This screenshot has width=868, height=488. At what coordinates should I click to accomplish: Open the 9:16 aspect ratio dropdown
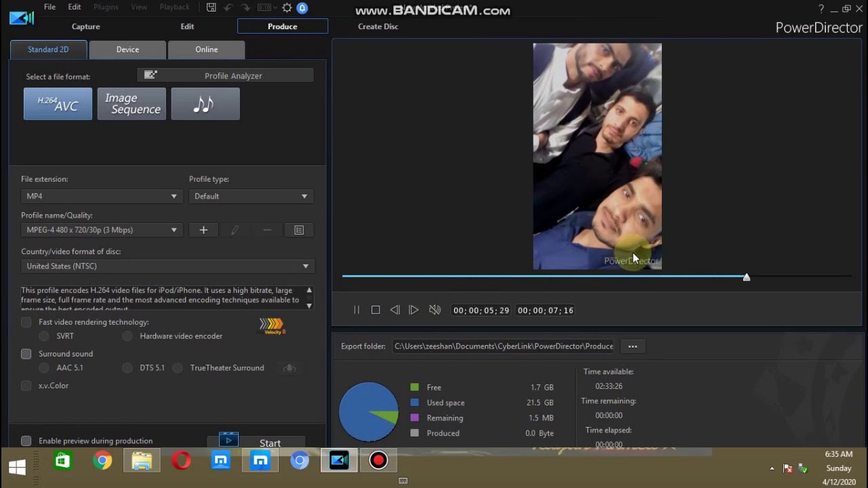(x=267, y=7)
